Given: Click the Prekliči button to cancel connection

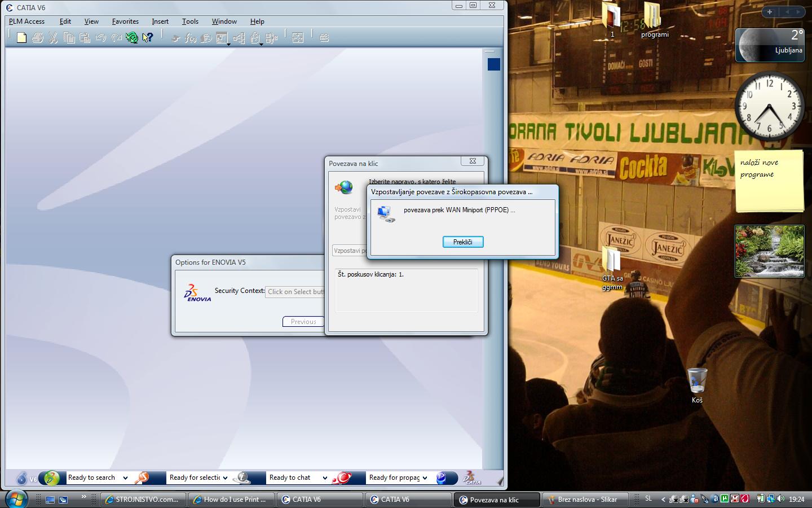Looking at the screenshot, I should (463, 242).
